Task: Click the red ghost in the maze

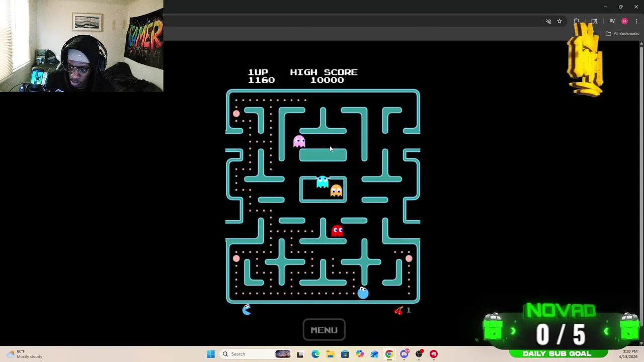Action: point(337,231)
